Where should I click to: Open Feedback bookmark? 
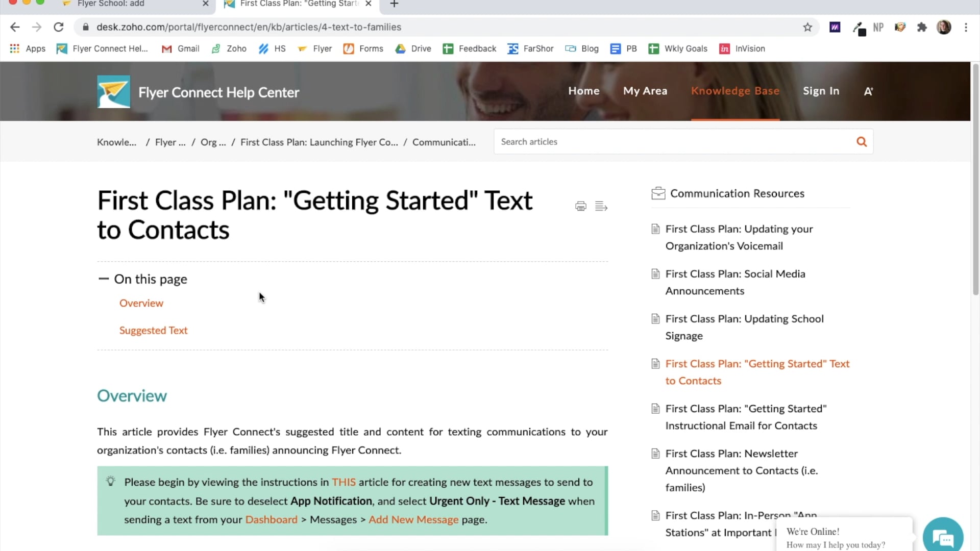469,48
